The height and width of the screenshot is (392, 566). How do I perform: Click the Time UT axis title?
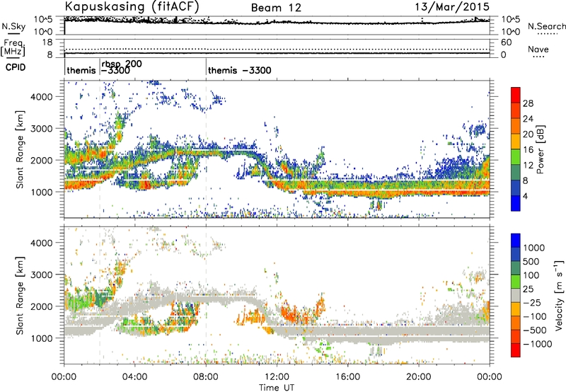click(x=277, y=388)
